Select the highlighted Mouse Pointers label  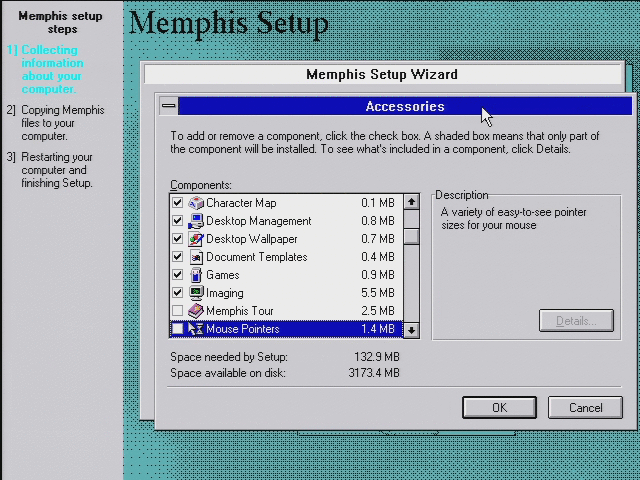point(242,329)
